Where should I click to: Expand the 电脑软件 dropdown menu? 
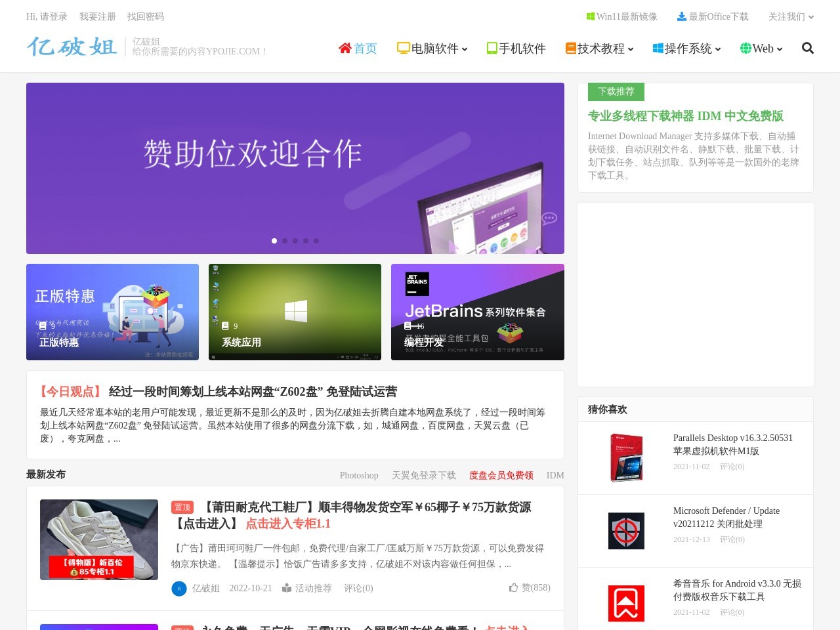click(x=432, y=49)
